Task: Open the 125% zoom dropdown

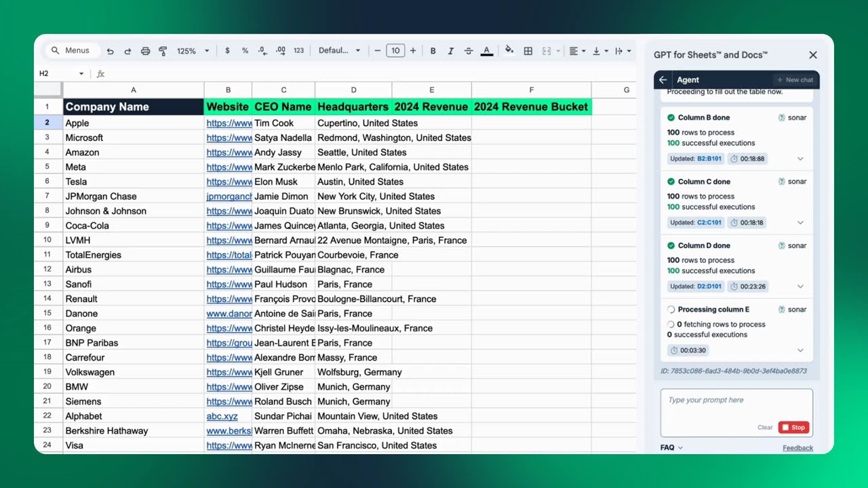Action: click(193, 51)
